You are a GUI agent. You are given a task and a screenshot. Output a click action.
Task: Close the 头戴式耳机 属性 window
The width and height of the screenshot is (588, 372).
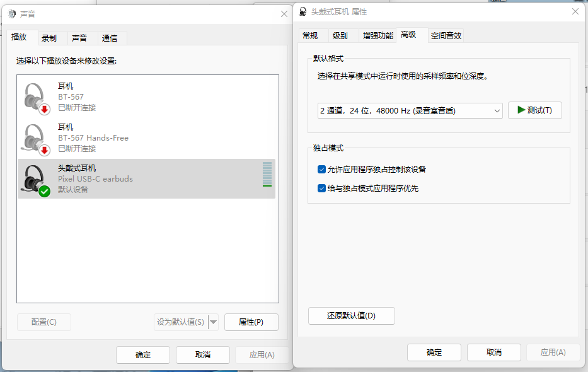coord(575,11)
